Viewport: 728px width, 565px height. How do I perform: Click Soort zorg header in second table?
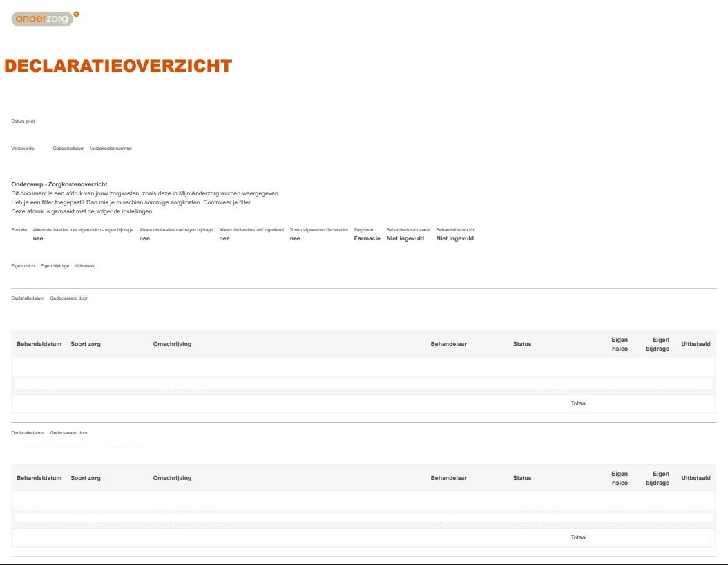tap(86, 478)
